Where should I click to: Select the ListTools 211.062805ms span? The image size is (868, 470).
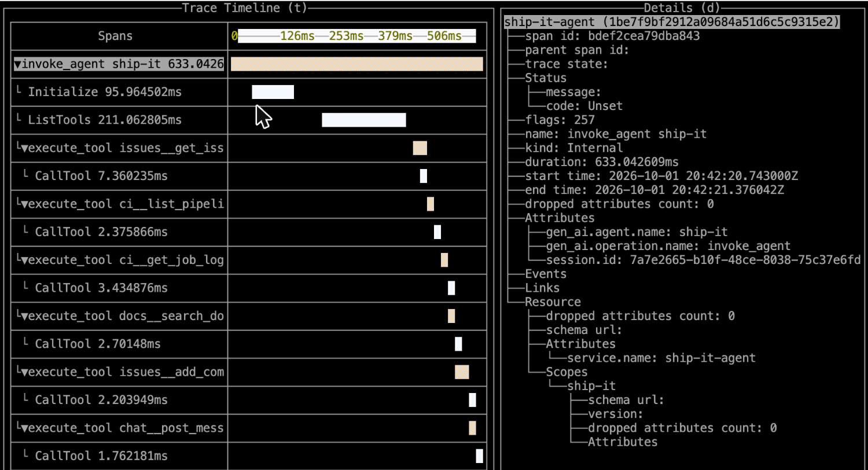(119, 120)
